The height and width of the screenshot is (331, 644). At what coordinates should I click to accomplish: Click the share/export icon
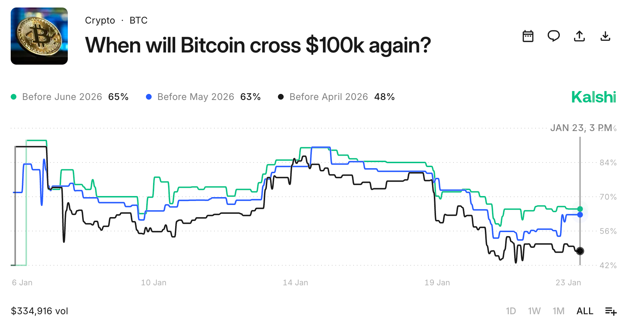coord(580,36)
